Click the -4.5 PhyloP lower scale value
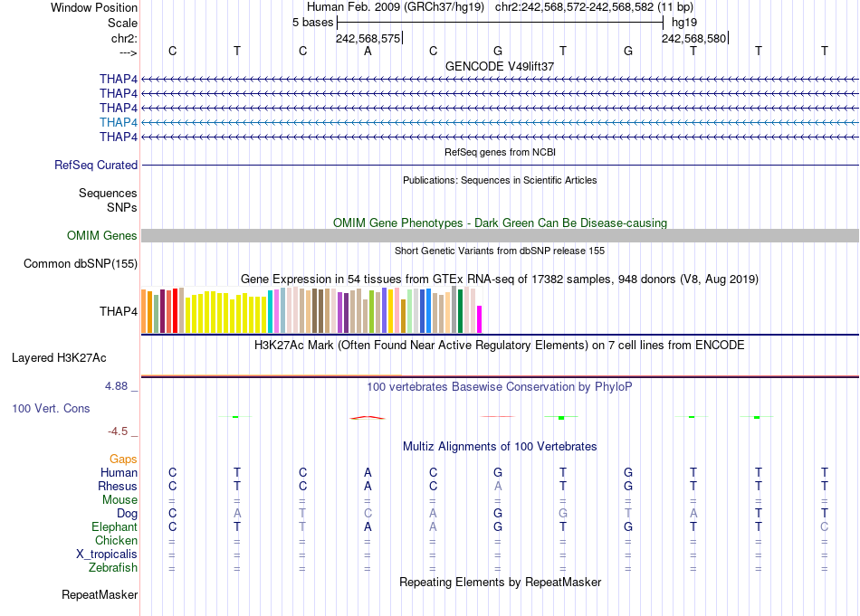The height and width of the screenshot is (616, 860). [118, 431]
